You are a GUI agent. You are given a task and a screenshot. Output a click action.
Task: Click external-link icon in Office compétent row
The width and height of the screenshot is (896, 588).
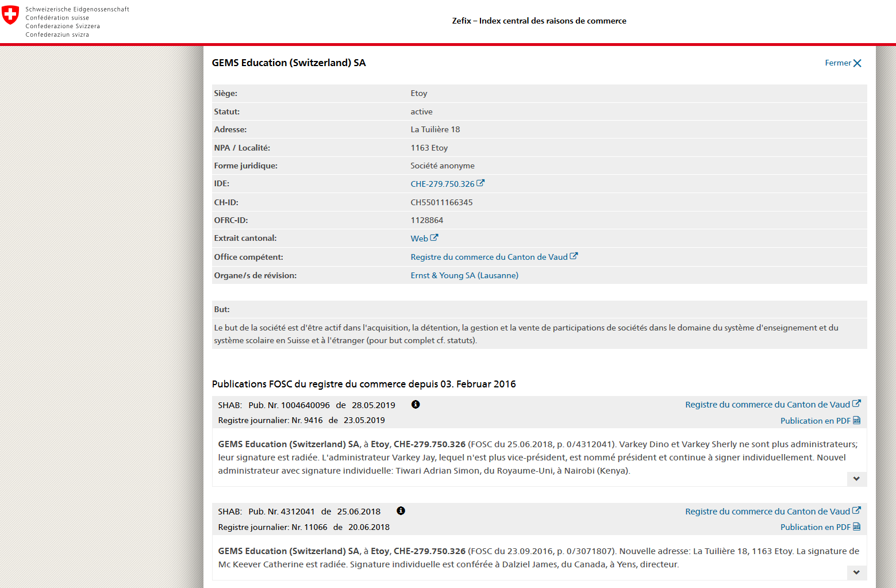pos(574,256)
